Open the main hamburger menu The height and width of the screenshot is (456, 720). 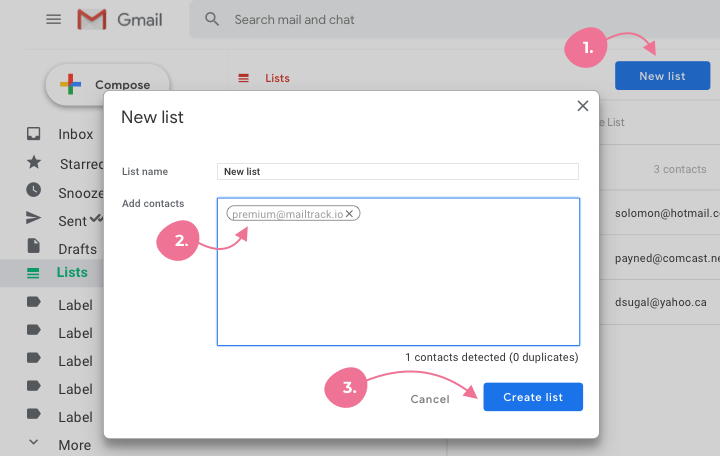tap(54, 20)
